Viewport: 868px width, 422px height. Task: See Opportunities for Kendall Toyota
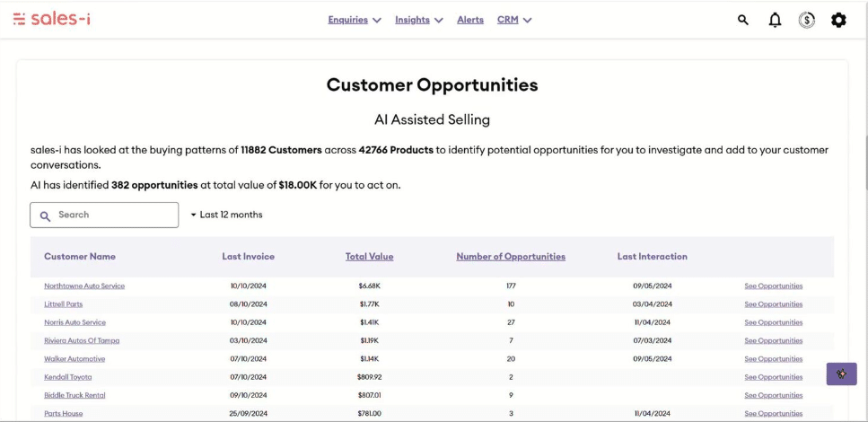[774, 377]
